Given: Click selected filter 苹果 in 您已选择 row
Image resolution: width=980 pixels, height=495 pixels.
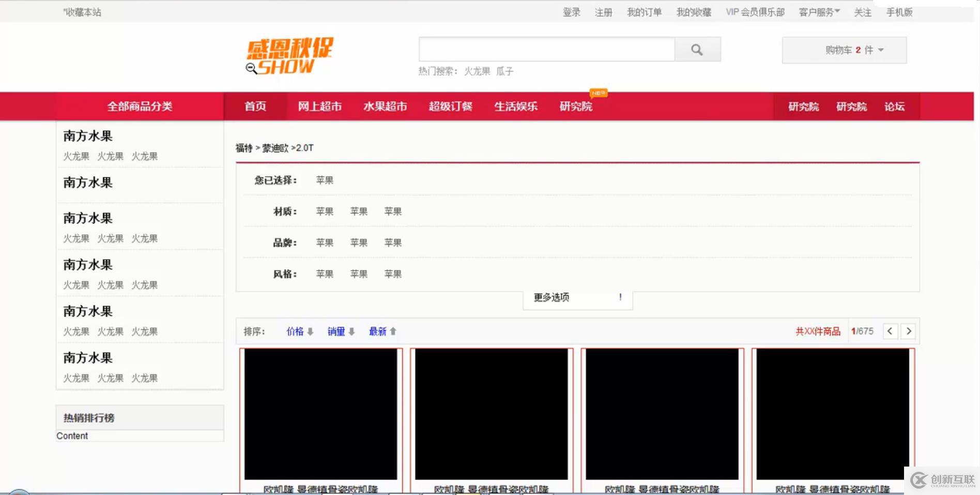Looking at the screenshot, I should pyautogui.click(x=325, y=180).
